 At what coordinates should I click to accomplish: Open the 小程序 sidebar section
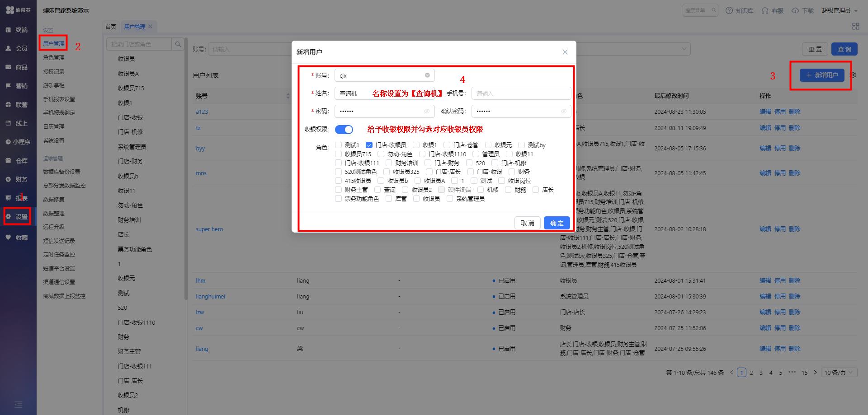click(17, 142)
